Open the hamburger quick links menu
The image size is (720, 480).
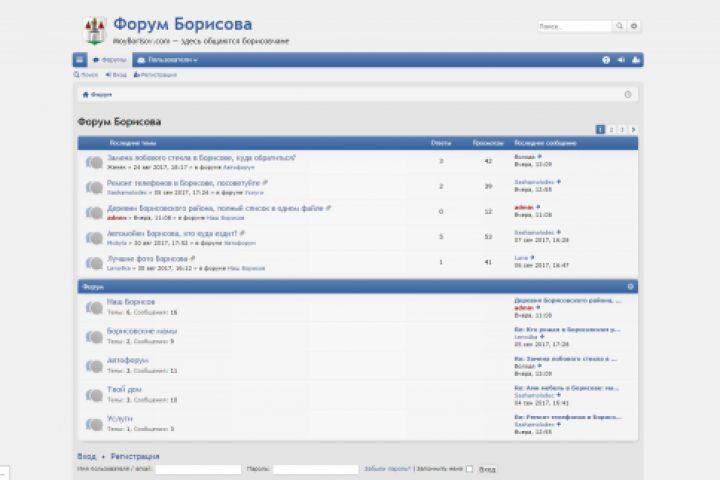point(79,60)
